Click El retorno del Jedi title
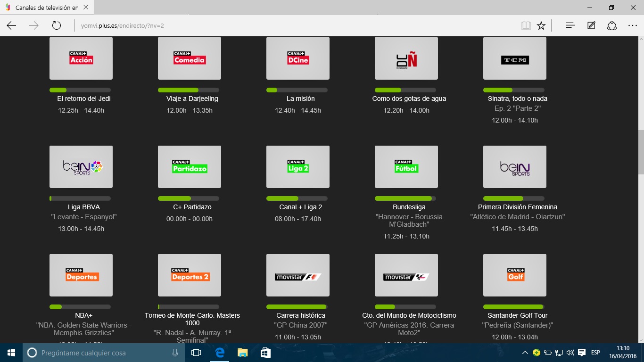This screenshot has width=644, height=362. [84, 99]
